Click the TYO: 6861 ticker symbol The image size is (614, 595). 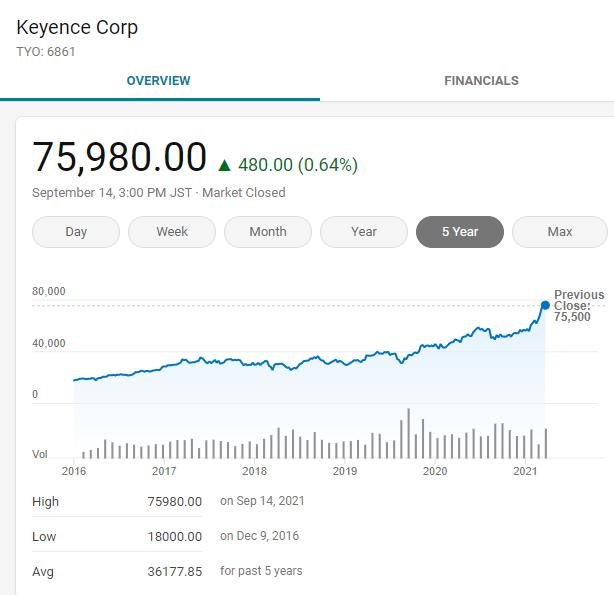point(46,51)
